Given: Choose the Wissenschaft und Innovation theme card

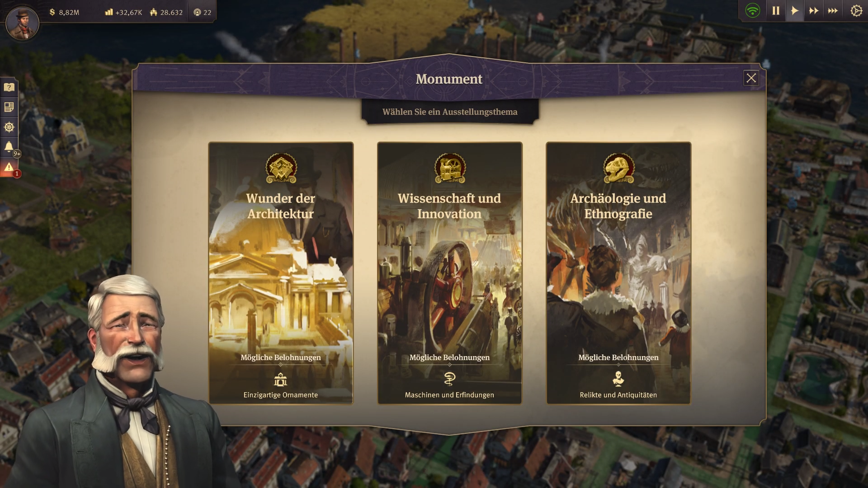Looking at the screenshot, I should pos(449,273).
